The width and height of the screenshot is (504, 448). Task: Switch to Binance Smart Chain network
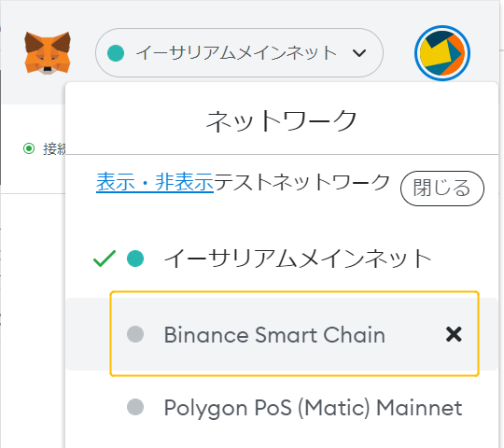[274, 334]
